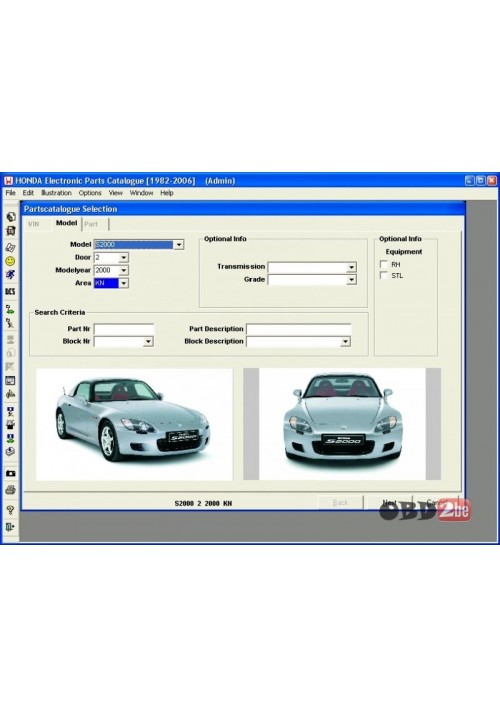
Task: Click the yellow smiley face icon
Action: (x=11, y=261)
